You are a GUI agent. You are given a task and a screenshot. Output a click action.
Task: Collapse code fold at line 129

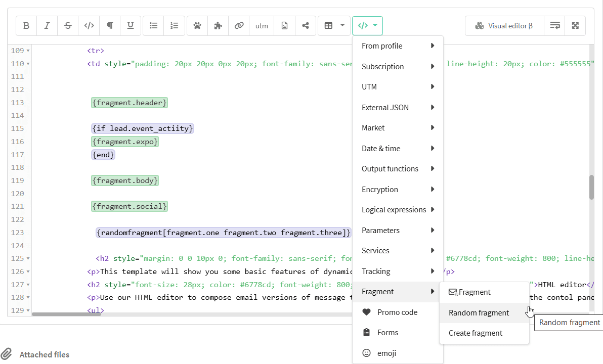tap(28, 310)
